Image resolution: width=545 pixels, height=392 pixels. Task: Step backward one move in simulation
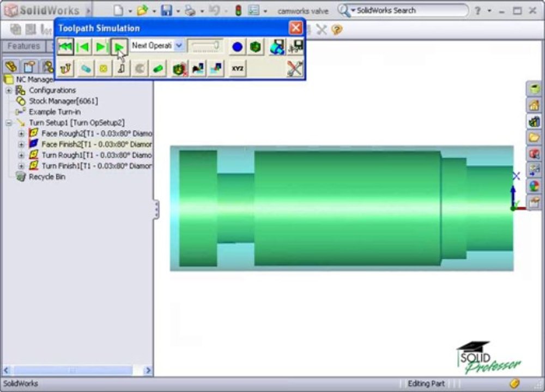coord(83,46)
